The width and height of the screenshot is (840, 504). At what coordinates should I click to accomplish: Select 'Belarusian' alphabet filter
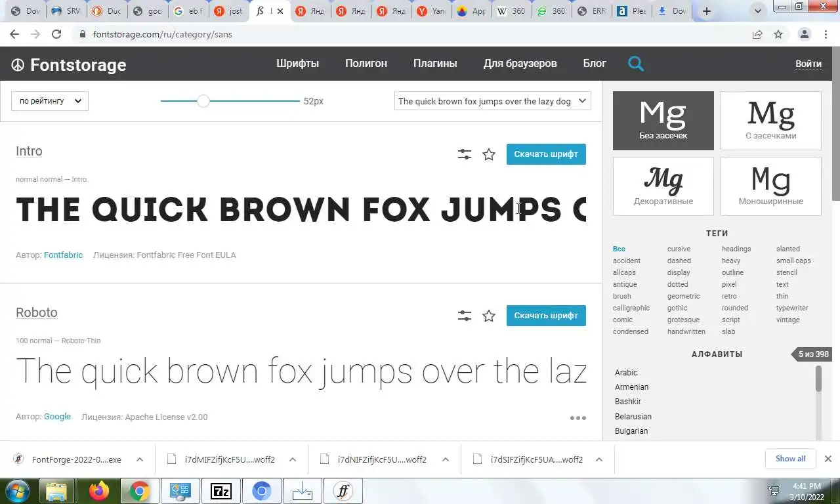633,417
